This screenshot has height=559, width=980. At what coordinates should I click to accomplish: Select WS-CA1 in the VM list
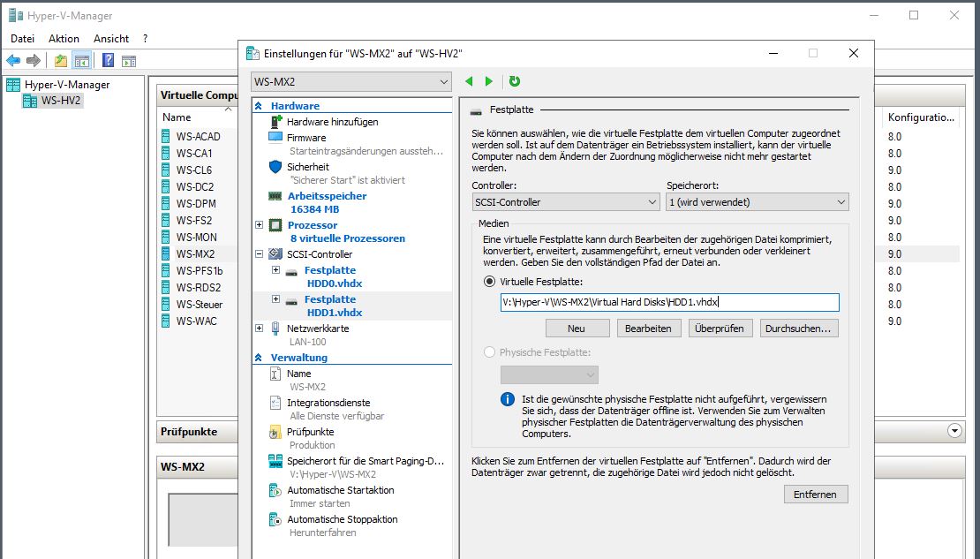pyautogui.click(x=194, y=153)
